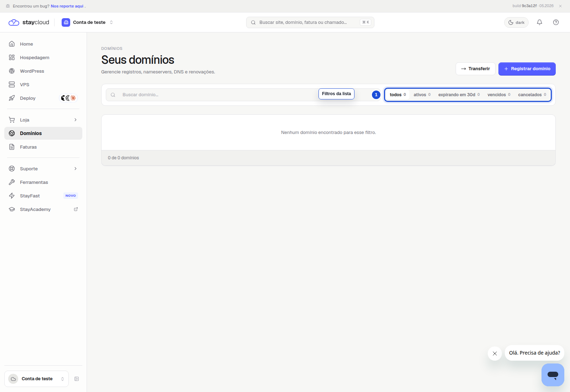This screenshot has height=392, width=570.
Task: Open StayAcademy external link icon
Action: tap(76, 209)
